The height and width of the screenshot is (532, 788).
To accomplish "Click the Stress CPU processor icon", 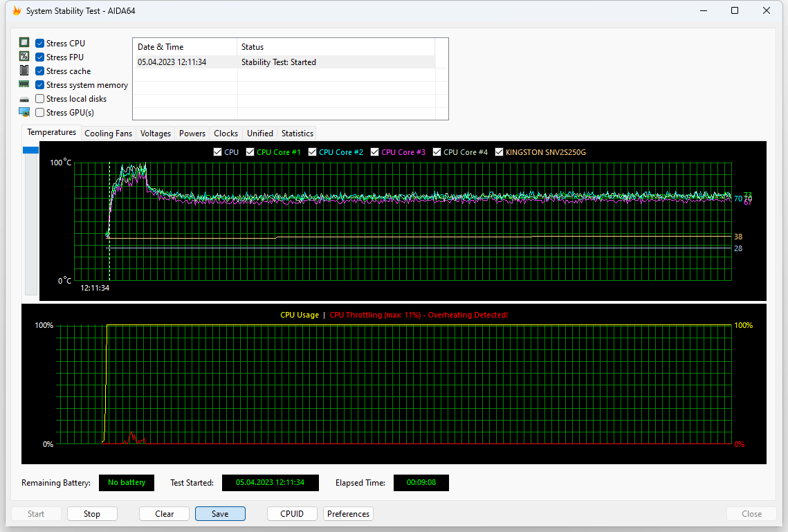I will point(24,42).
